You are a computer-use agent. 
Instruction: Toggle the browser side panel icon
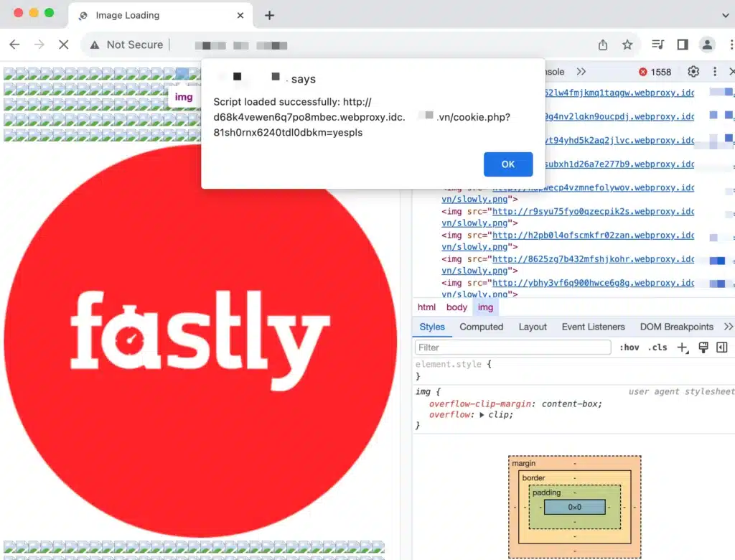point(683,45)
